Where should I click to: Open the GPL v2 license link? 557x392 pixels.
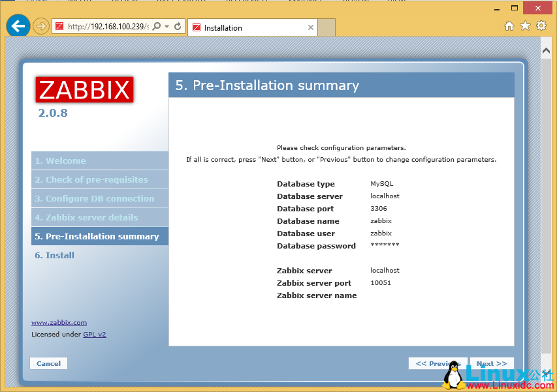pyautogui.click(x=94, y=334)
